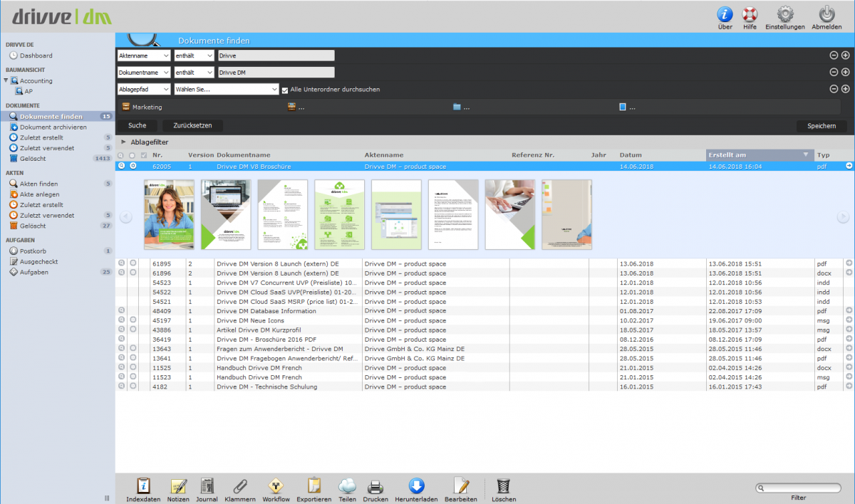Open the Wählen Sie... path dropdown

coord(226,89)
